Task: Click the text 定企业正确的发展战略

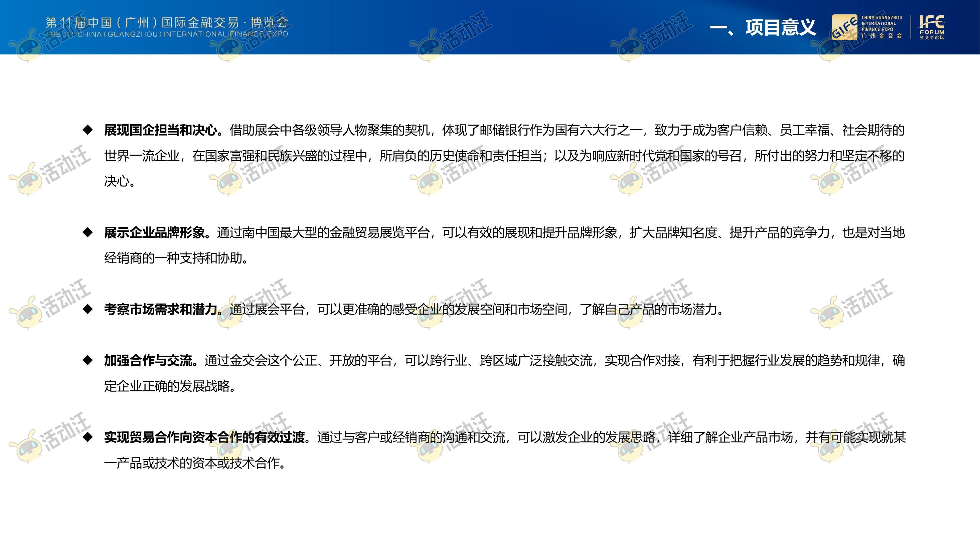Action: (x=170, y=386)
